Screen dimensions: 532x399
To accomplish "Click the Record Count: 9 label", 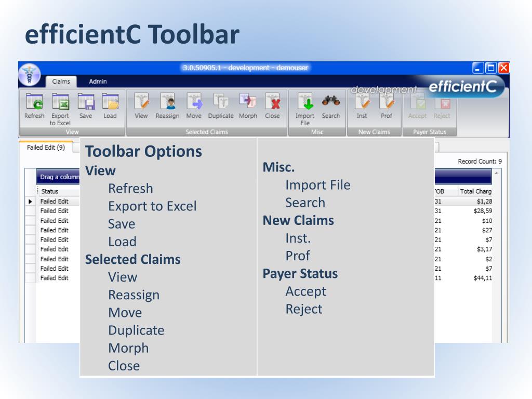I will point(480,161).
